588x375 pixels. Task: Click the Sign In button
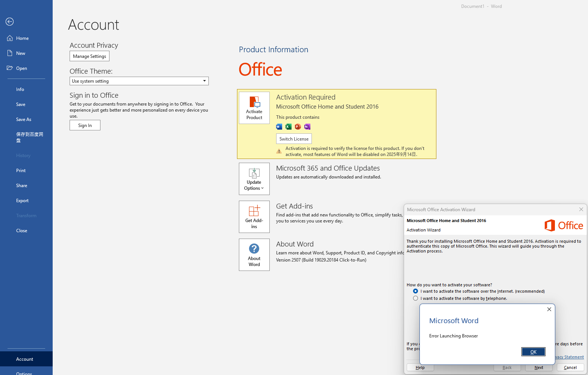click(x=85, y=126)
